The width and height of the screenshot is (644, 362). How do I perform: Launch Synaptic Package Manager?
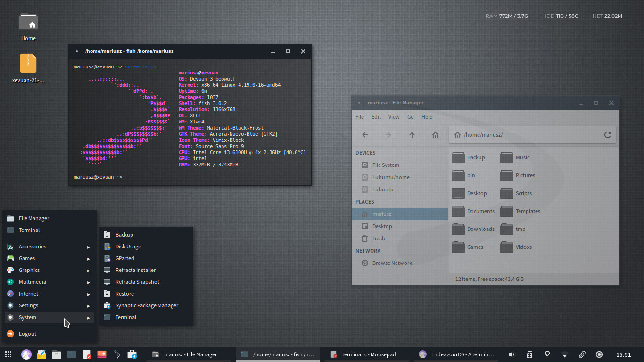(146, 305)
